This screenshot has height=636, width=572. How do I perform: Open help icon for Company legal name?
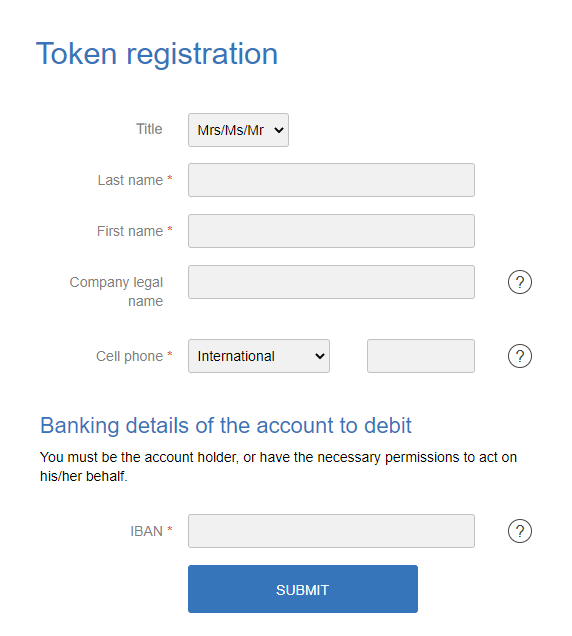pos(519,282)
